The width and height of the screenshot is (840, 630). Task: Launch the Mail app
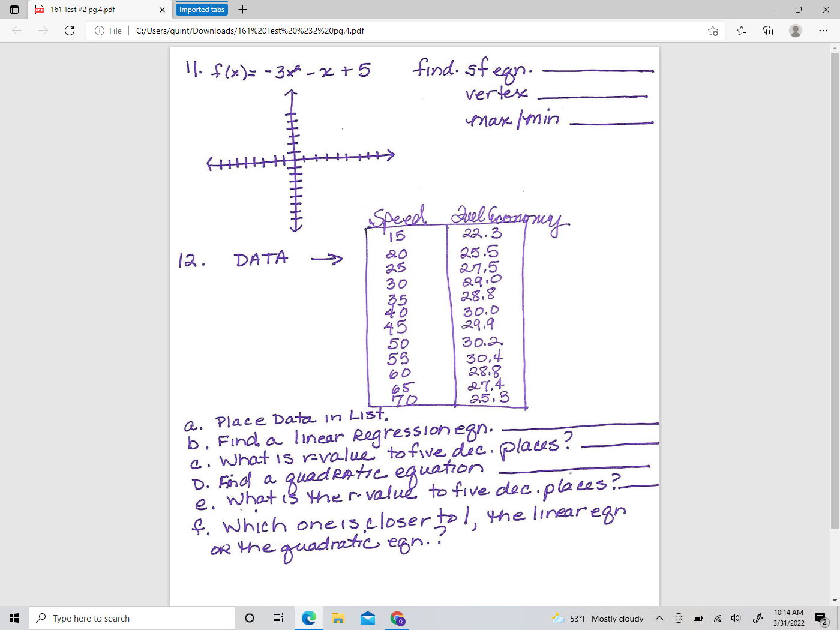click(368, 618)
